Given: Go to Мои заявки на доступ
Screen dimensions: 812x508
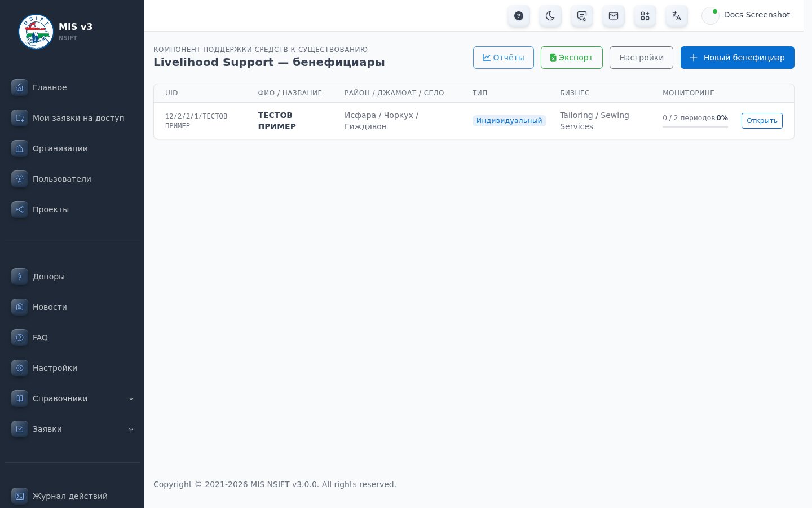Looking at the screenshot, I should [78, 118].
